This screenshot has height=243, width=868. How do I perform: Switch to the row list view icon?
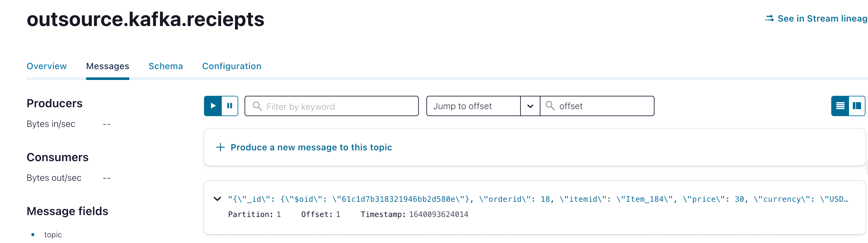[x=840, y=106]
